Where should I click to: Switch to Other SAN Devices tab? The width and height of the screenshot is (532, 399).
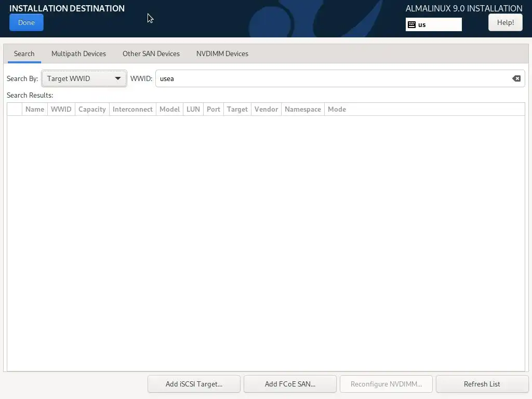(151, 54)
